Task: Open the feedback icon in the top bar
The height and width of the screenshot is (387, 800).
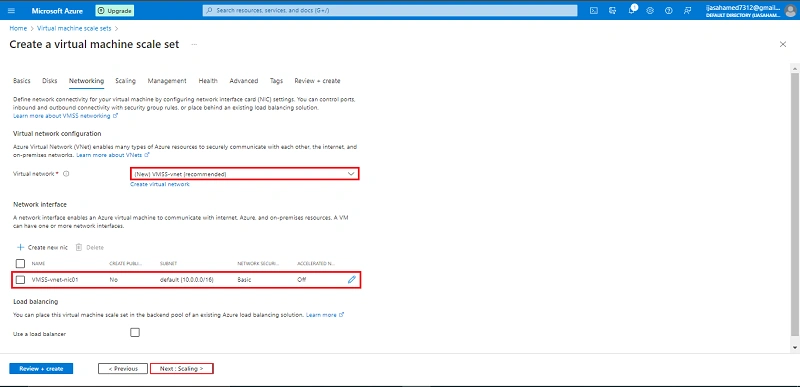Action: pyautogui.click(x=688, y=11)
